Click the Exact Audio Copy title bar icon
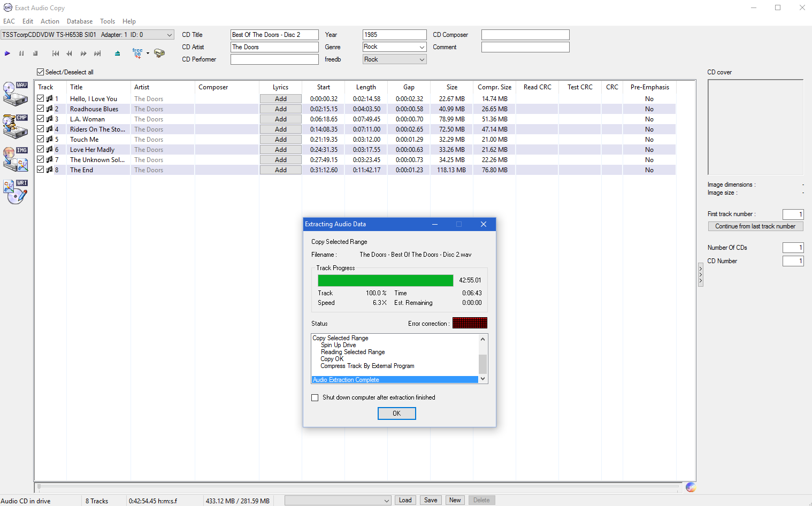This screenshot has width=812, height=506. coord(7,7)
